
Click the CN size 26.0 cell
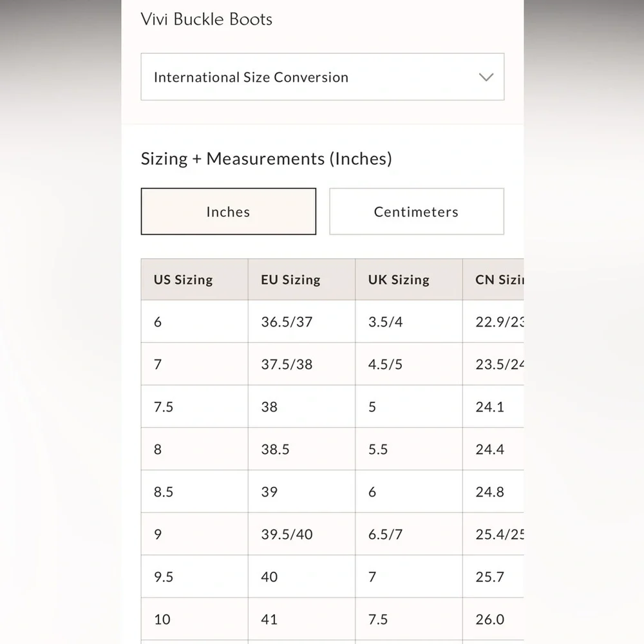[489, 620]
